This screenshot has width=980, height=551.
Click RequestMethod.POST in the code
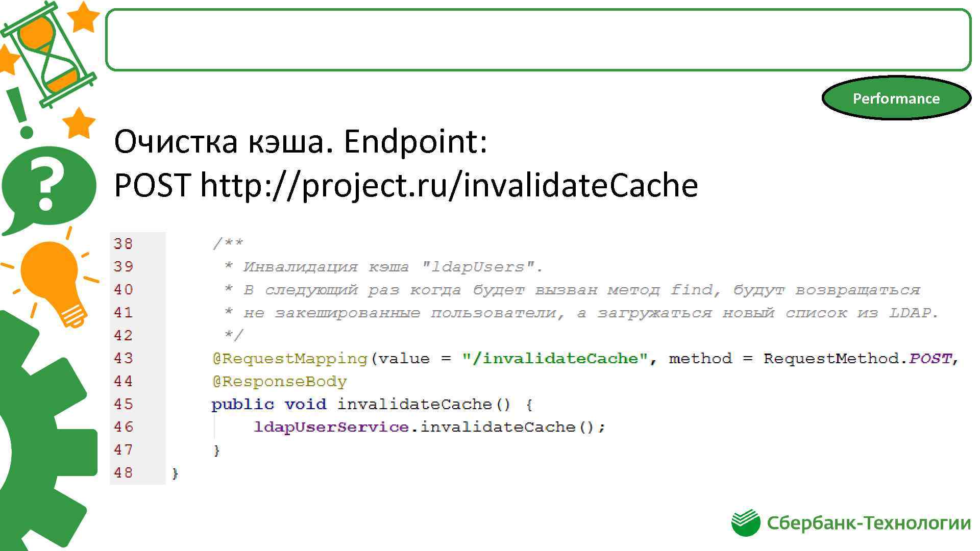(x=857, y=359)
